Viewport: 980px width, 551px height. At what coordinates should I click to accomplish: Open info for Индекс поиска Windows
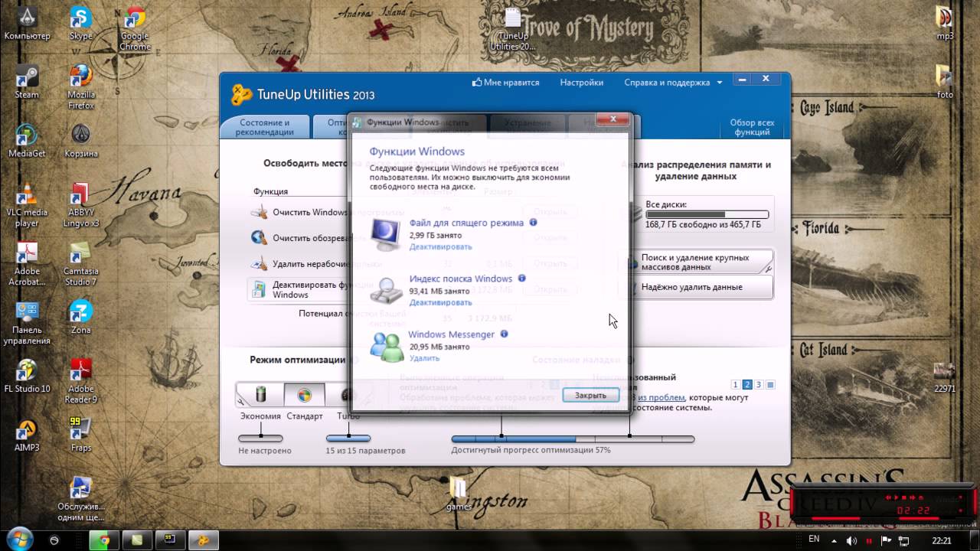(522, 279)
